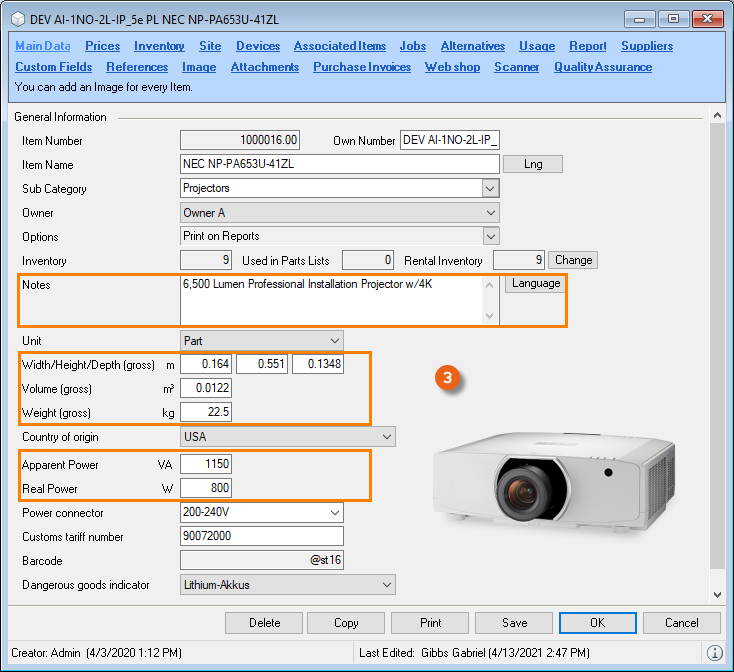
Task: Expand the Country of origin dropdown
Action: click(387, 437)
